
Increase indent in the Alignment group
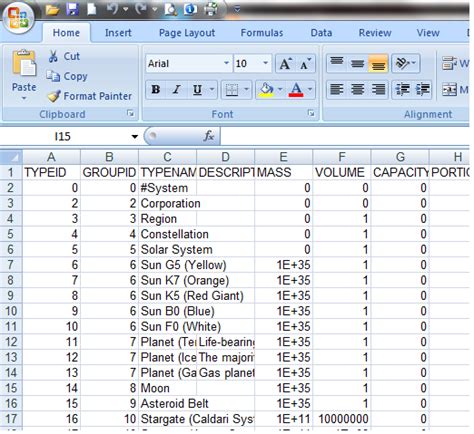pos(423,89)
